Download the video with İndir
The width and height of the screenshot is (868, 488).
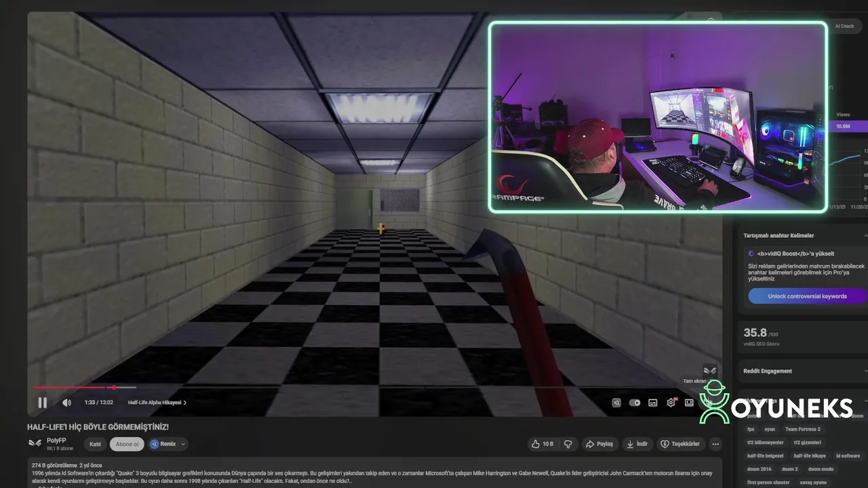click(x=637, y=444)
